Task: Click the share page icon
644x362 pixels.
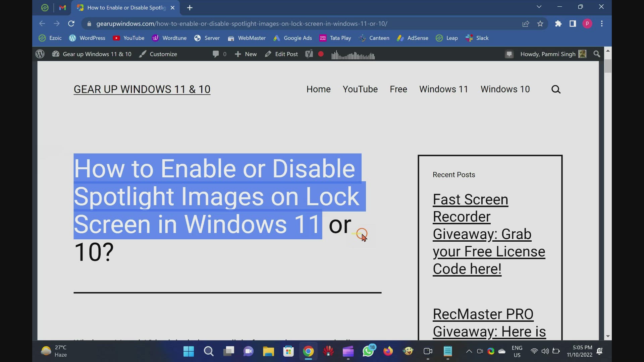Action: 526,24
